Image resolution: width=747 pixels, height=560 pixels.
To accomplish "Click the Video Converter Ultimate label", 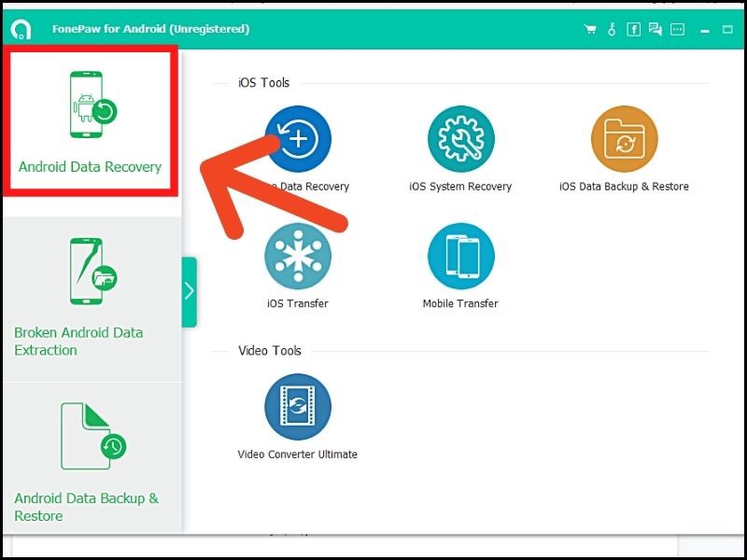I will [297, 454].
